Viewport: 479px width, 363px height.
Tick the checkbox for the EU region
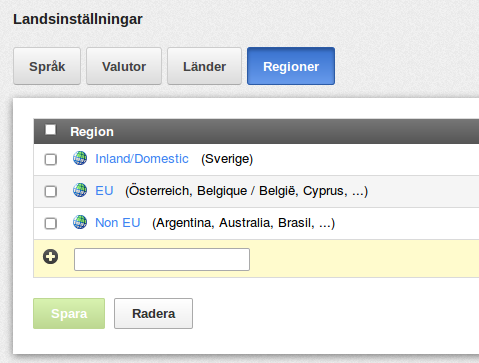click(x=51, y=191)
